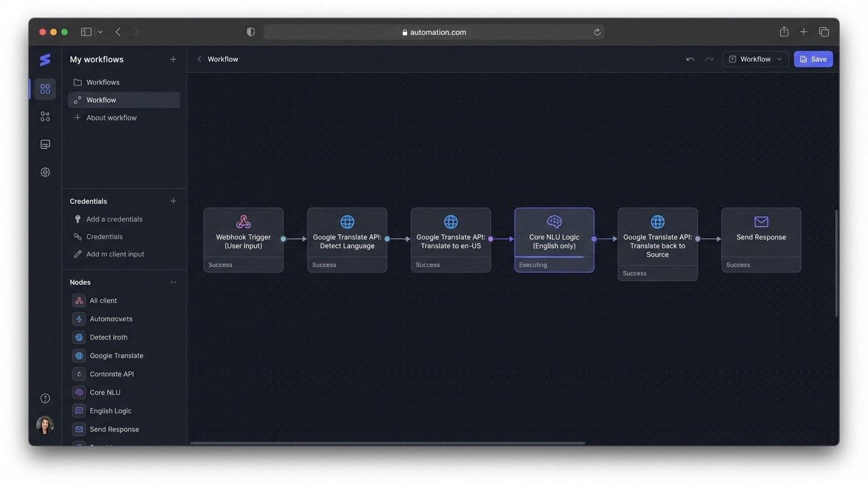Select About workflow in sidebar

[x=111, y=118]
